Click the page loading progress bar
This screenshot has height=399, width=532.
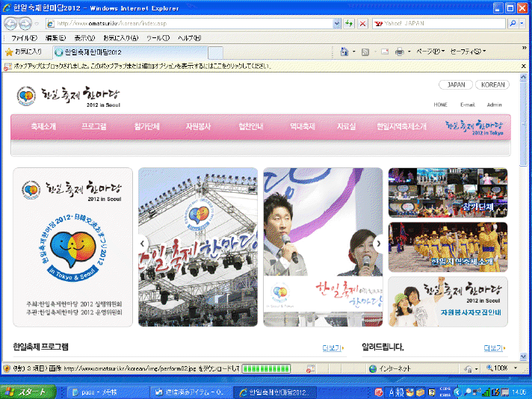click(266, 368)
